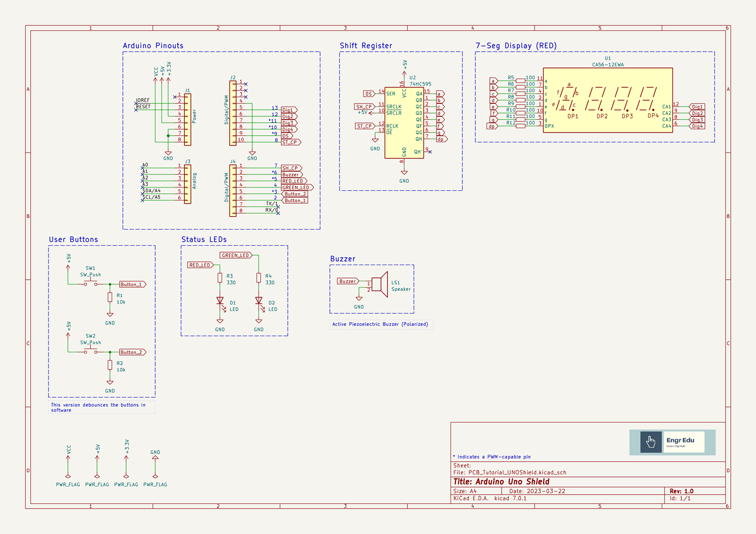The image size is (756, 534).
Task: Click the R3 330 ohm resistor
Action: (x=220, y=278)
